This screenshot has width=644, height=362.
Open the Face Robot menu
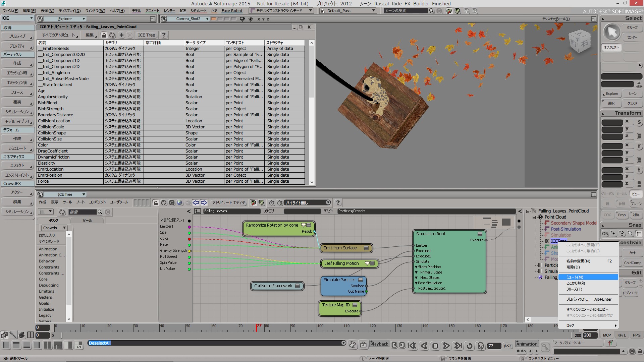(232, 11)
